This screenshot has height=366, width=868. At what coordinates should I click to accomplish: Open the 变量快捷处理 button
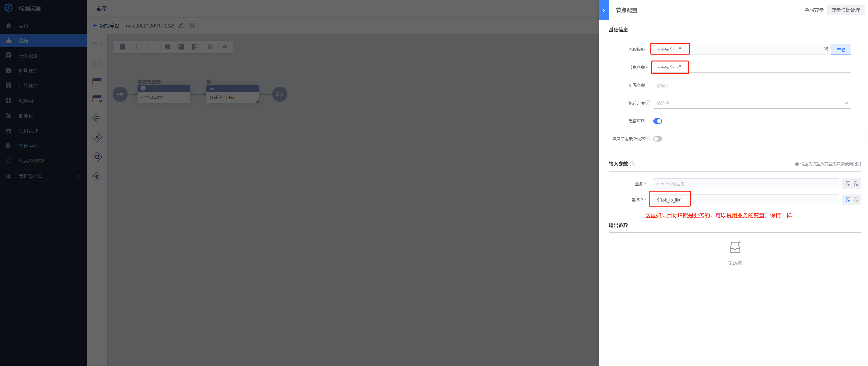tap(845, 10)
